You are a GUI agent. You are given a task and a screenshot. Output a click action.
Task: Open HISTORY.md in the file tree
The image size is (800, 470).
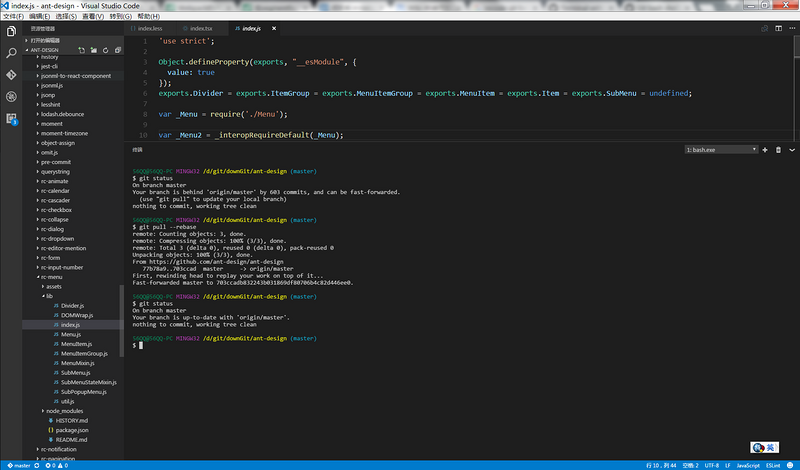(71, 420)
